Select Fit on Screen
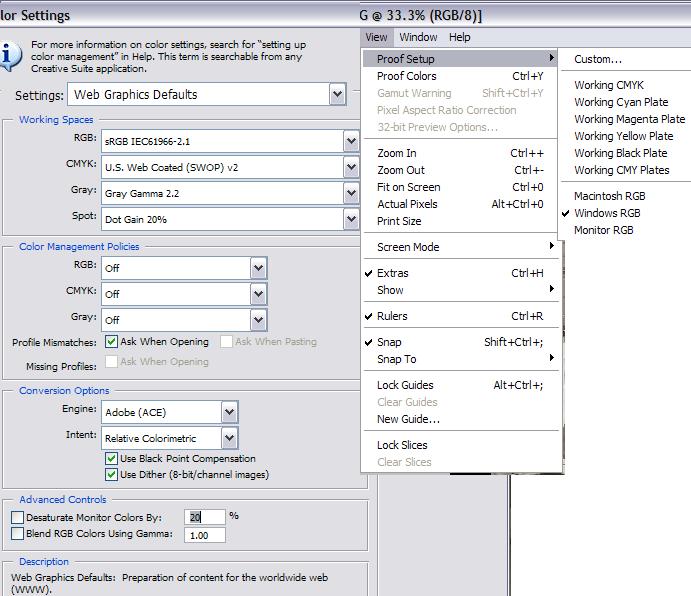 point(460,187)
